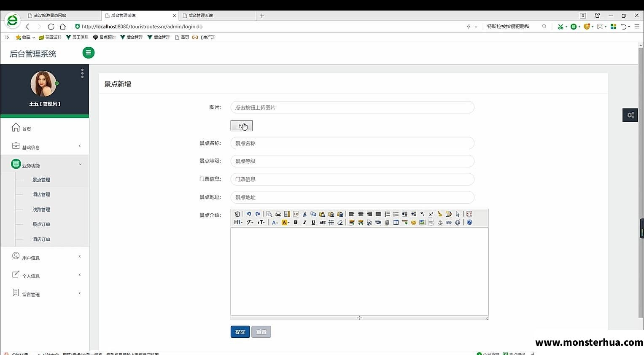Image resolution: width=644 pixels, height=355 pixels.
Task: Apply bold formatting in editor
Action: 296,222
